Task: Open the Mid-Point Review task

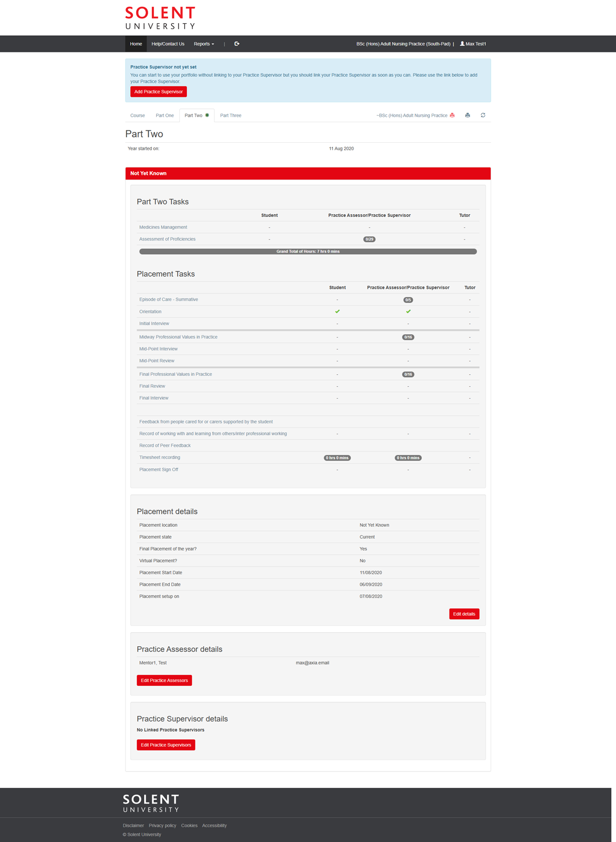Action: tap(157, 361)
